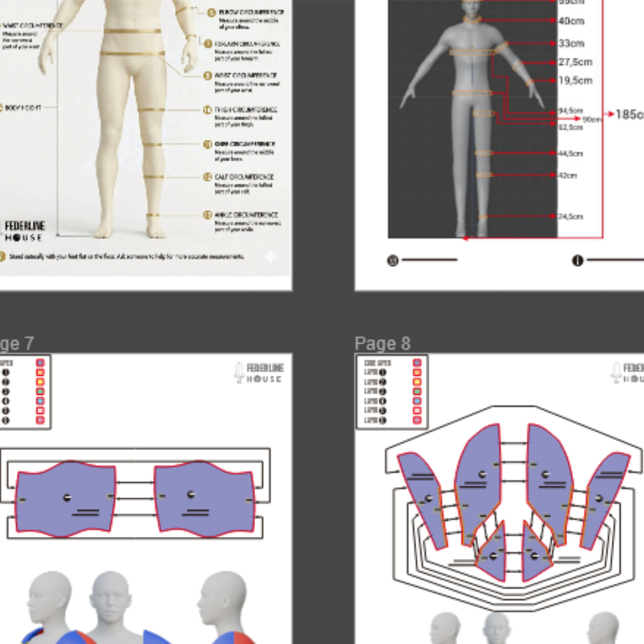
Task: Click the 19,5cm wrist measurement value
Action: (x=575, y=80)
